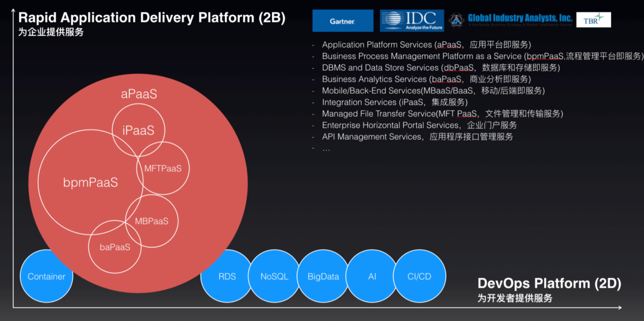Click the aPaaS label in red circle
Image resolution: width=644 pixels, height=321 pixels.
click(139, 94)
